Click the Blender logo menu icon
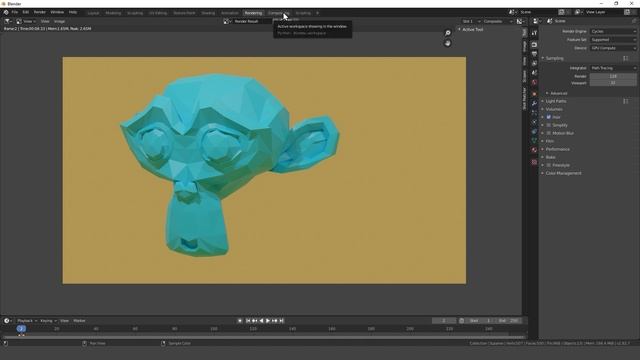 pos(6,12)
